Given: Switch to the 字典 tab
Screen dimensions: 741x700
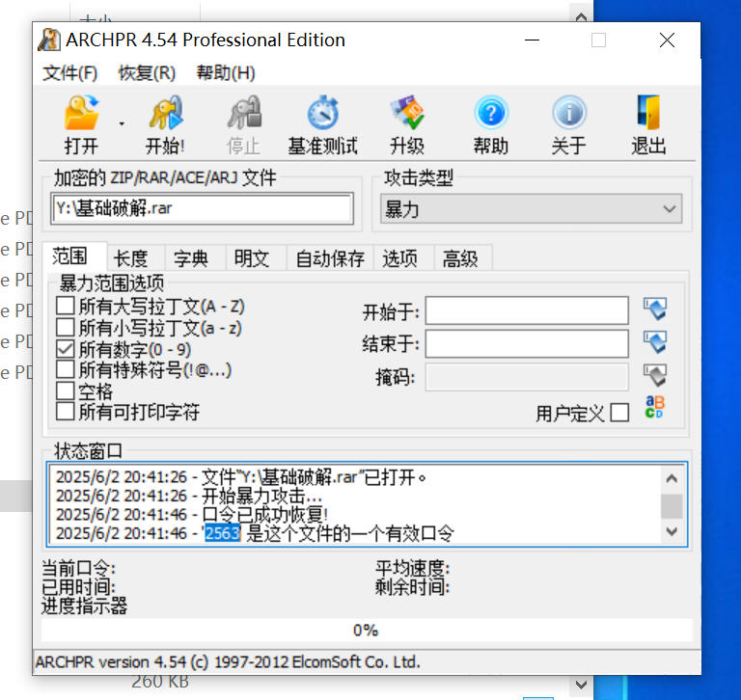Looking at the screenshot, I should coord(190,257).
